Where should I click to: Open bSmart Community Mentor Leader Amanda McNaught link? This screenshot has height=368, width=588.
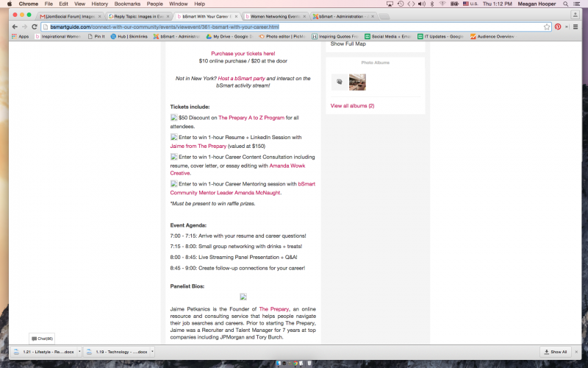coord(243,188)
